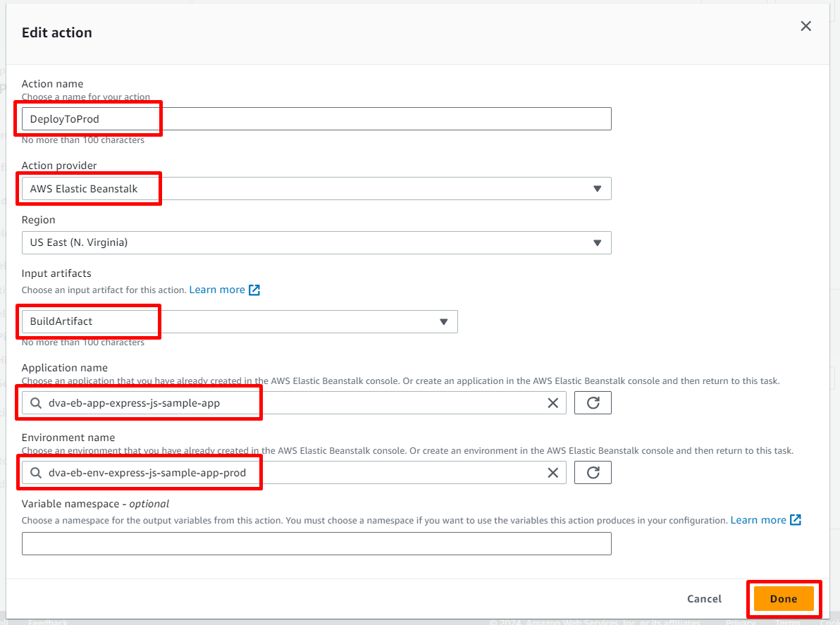840x625 pixels.
Task: Click external link icon beside Variable namespace help
Action: [796, 520]
